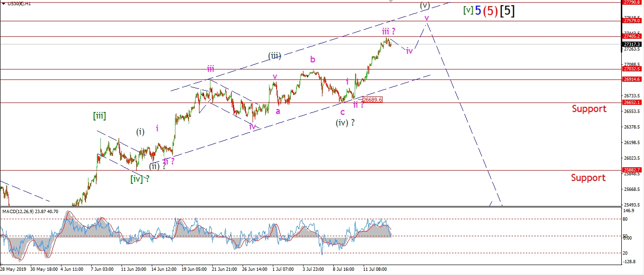
Task: Click the 27790.8 red price label
Action: 632,2
